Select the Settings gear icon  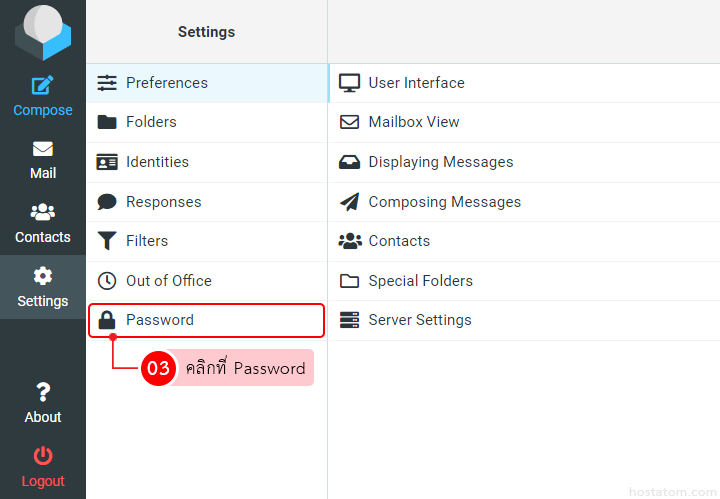[x=42, y=276]
